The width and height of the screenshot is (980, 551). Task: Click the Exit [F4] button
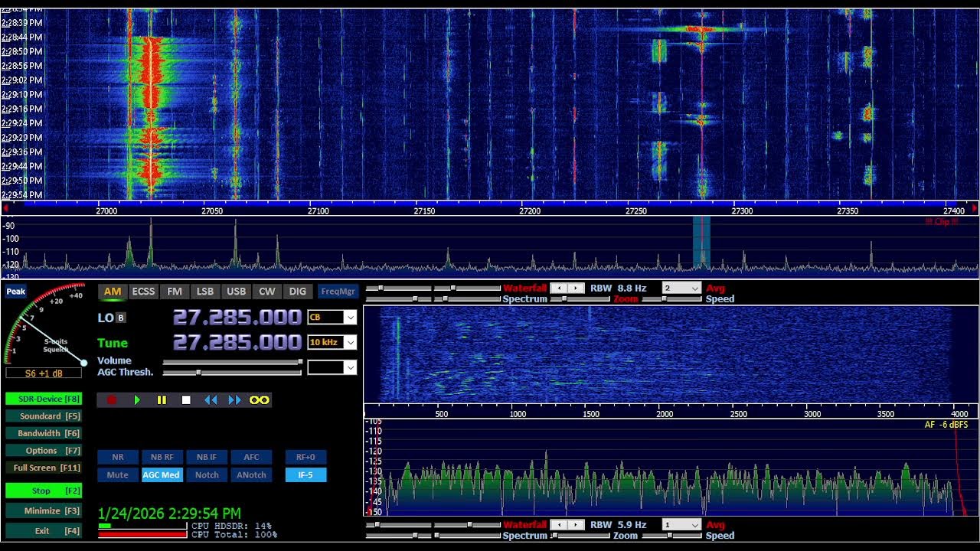(x=44, y=530)
